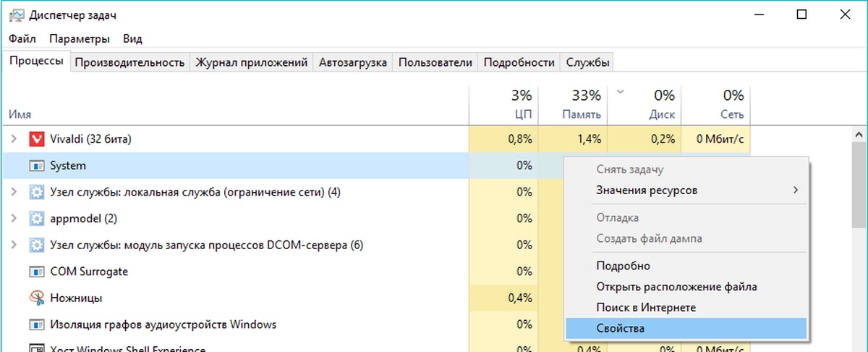The image size is (868, 352).
Task: Click the COM Surrogate icon
Action: click(x=36, y=272)
